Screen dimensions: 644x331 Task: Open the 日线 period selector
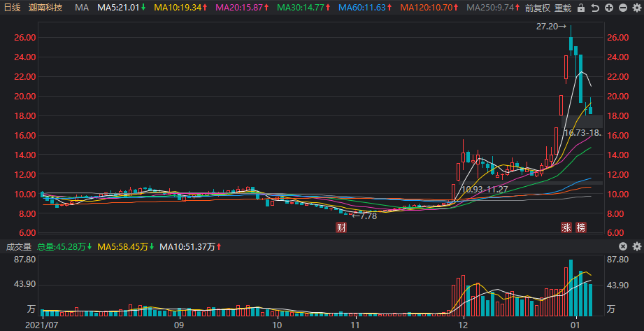point(12,8)
